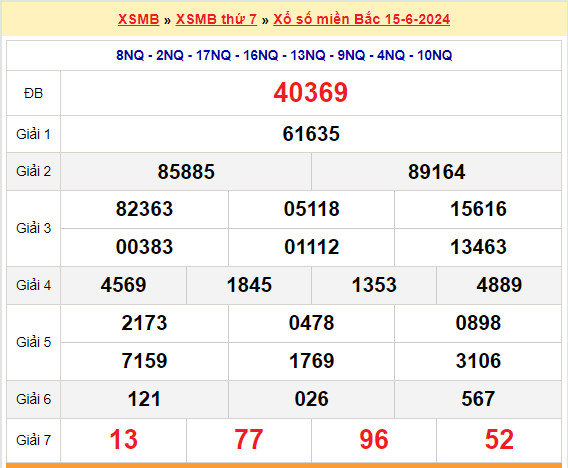Select the Giải 5 number 3106

[478, 361]
